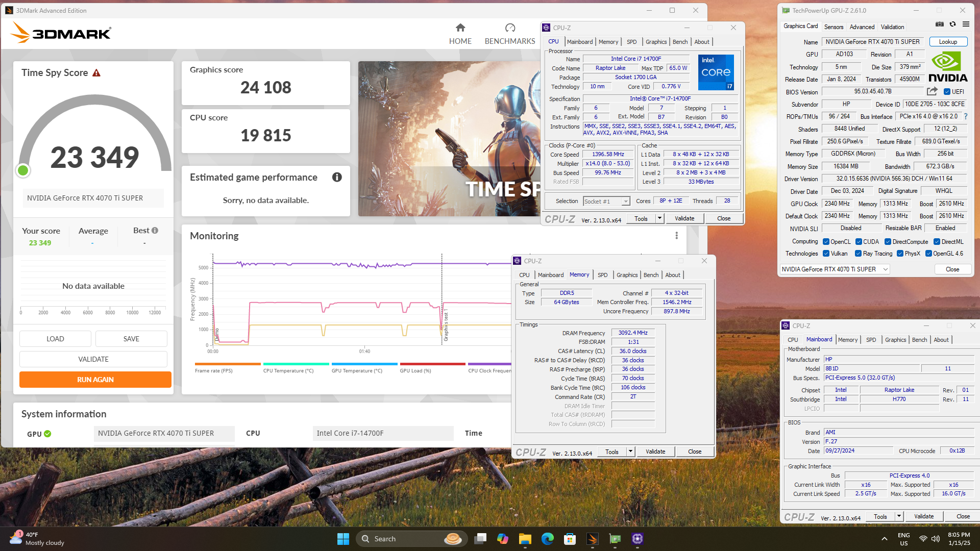Click the blue GPU Temperature legend bar
Image resolution: width=980 pixels, height=551 pixels.
(364, 364)
